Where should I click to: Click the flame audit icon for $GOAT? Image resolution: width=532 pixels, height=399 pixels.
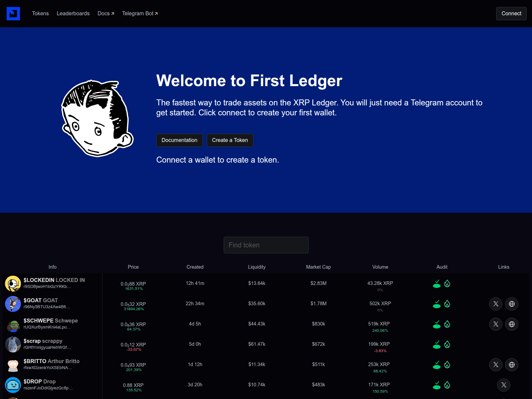point(447,304)
